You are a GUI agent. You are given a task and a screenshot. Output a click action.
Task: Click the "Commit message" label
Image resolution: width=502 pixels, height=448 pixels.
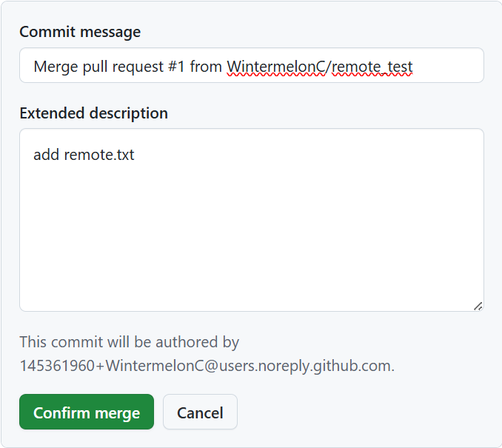click(80, 32)
